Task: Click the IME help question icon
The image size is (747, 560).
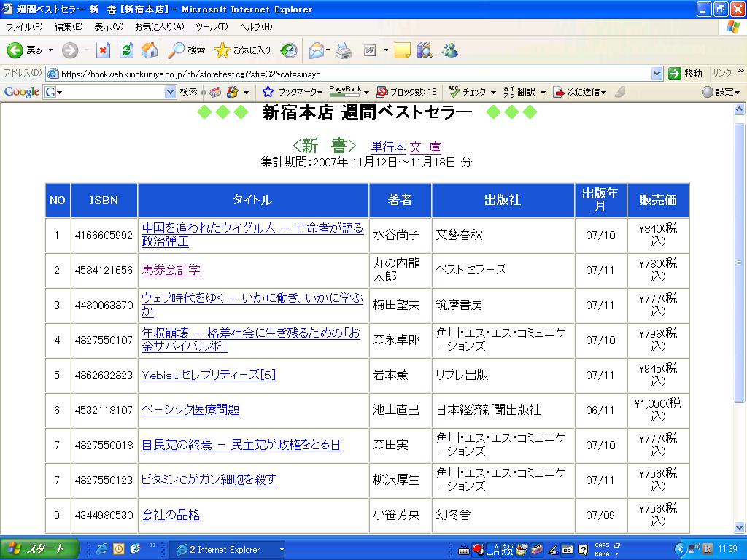Action: pos(583,550)
